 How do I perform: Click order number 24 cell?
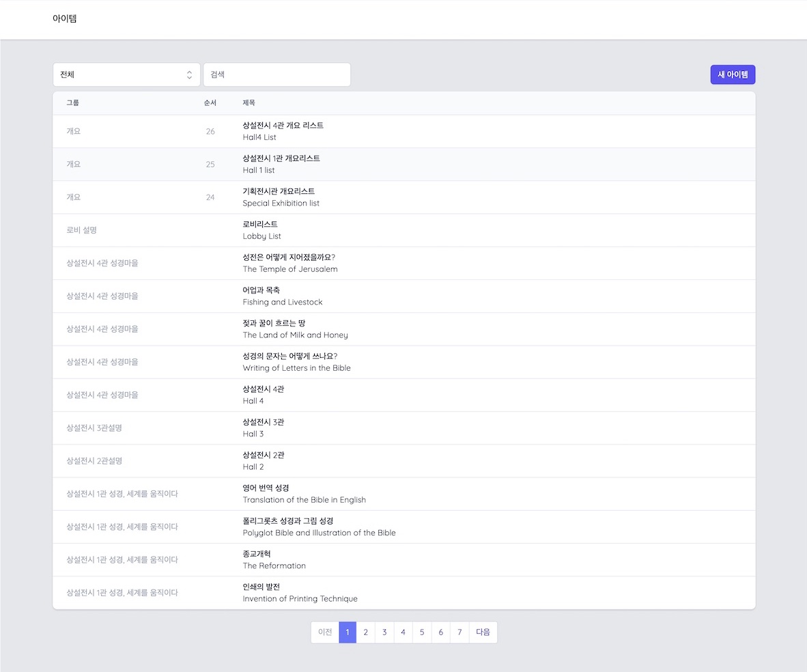coord(210,197)
